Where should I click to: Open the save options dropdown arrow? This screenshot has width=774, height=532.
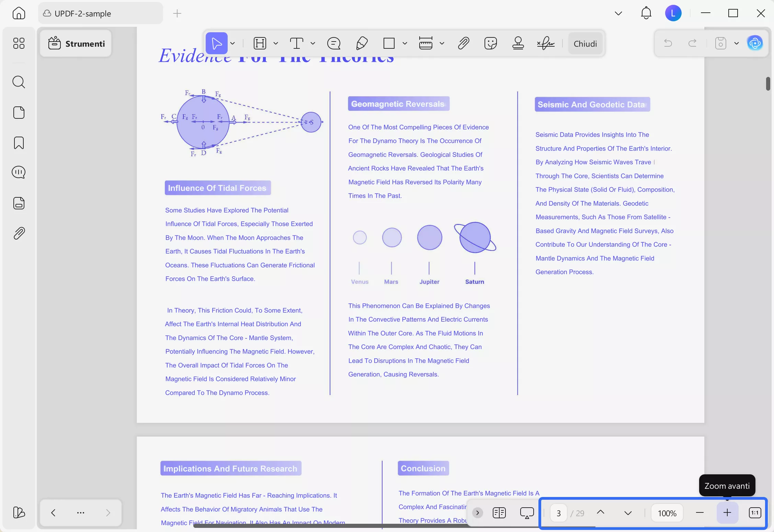tap(736, 43)
